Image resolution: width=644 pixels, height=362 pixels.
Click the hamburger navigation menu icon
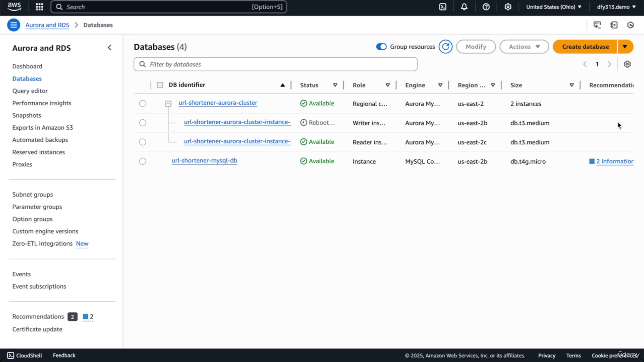pos(13,25)
